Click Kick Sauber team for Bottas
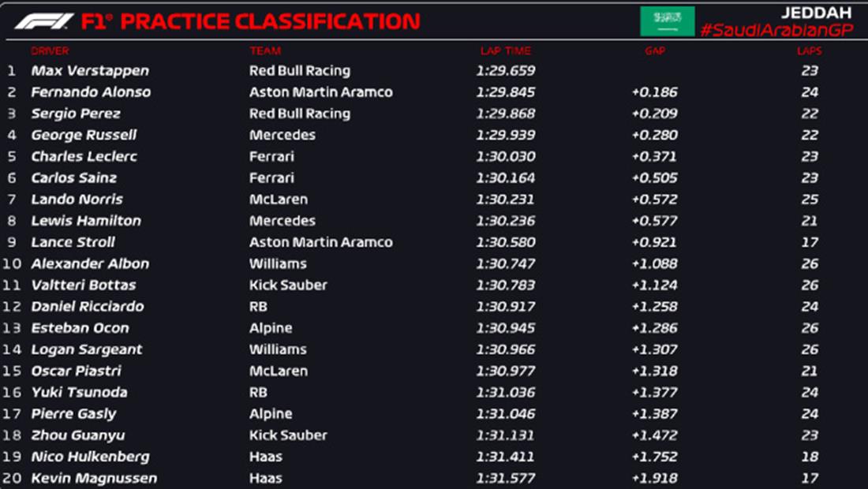The width and height of the screenshot is (868, 489). [x=288, y=285]
